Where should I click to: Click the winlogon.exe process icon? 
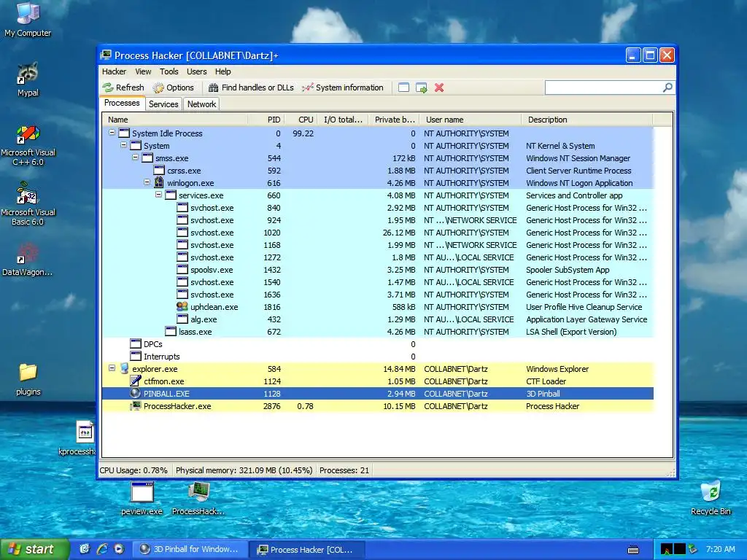click(159, 182)
